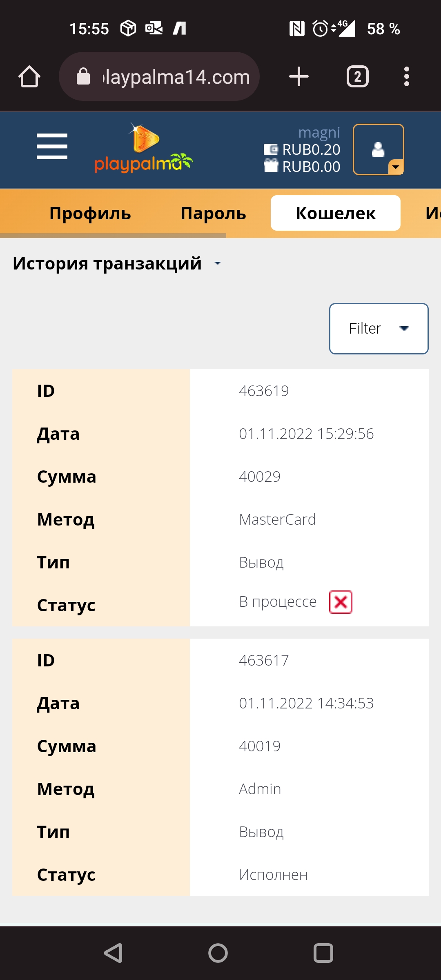Expand the Filter dropdown
Viewport: 441px width, 980px height.
click(x=379, y=328)
